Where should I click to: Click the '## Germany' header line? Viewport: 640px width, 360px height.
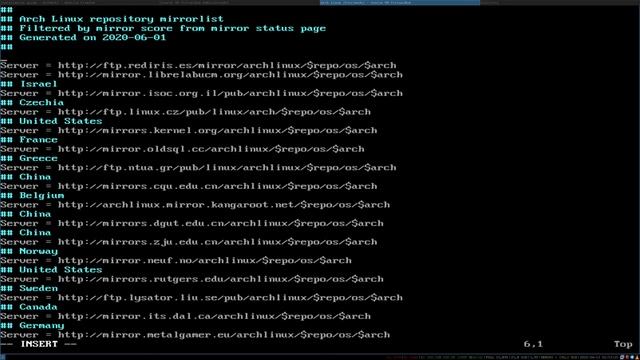(32, 326)
